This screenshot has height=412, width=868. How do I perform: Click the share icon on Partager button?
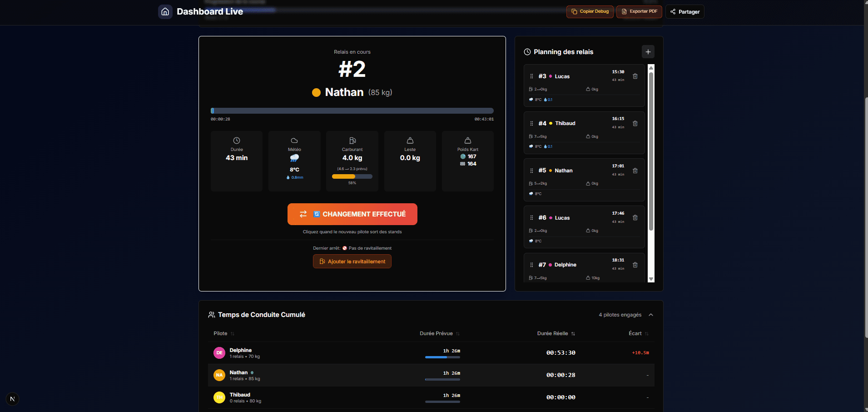point(672,11)
